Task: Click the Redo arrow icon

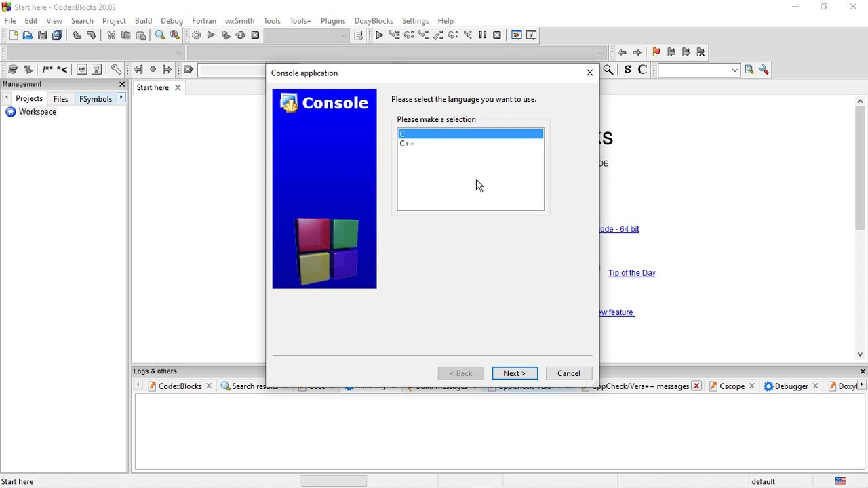Action: pos(92,35)
